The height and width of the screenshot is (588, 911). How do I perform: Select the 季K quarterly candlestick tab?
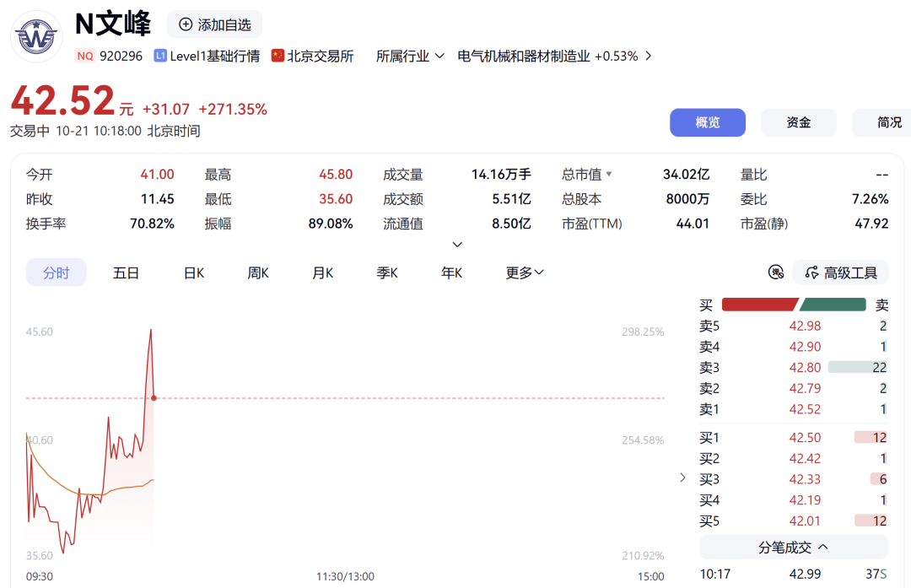pyautogui.click(x=387, y=272)
